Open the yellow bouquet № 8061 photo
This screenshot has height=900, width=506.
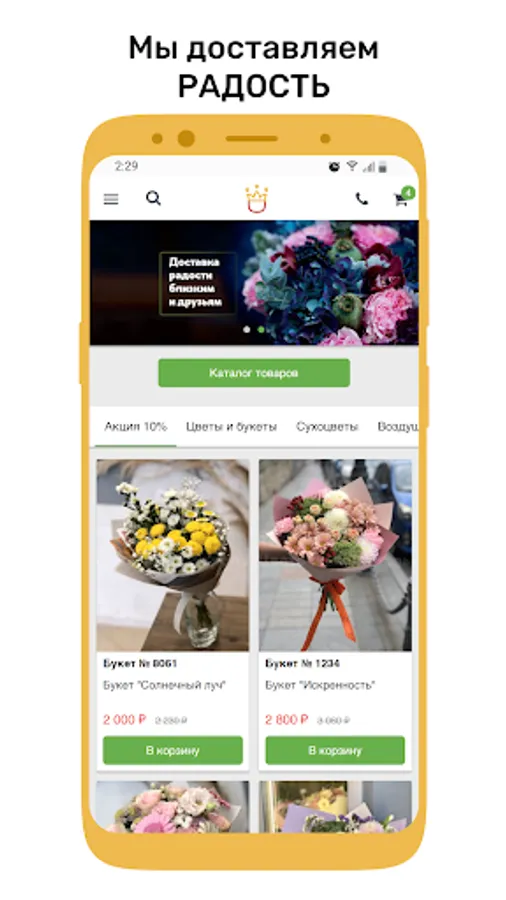173,555
